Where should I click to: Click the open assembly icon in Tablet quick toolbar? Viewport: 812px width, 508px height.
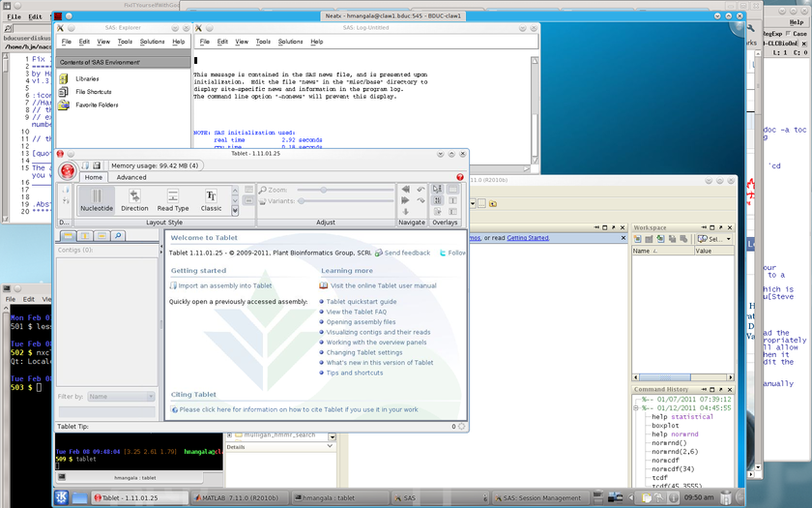click(x=85, y=165)
